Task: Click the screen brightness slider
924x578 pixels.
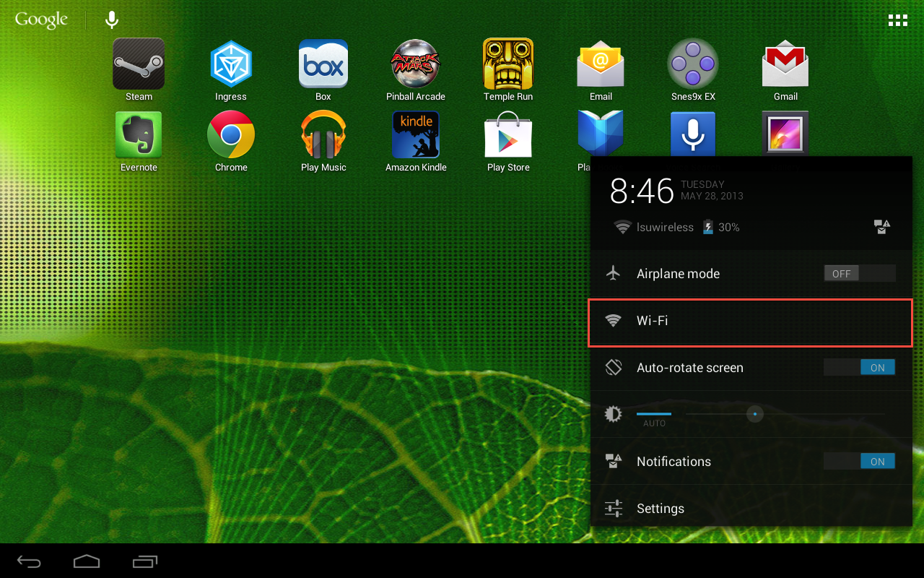Action: point(785,414)
